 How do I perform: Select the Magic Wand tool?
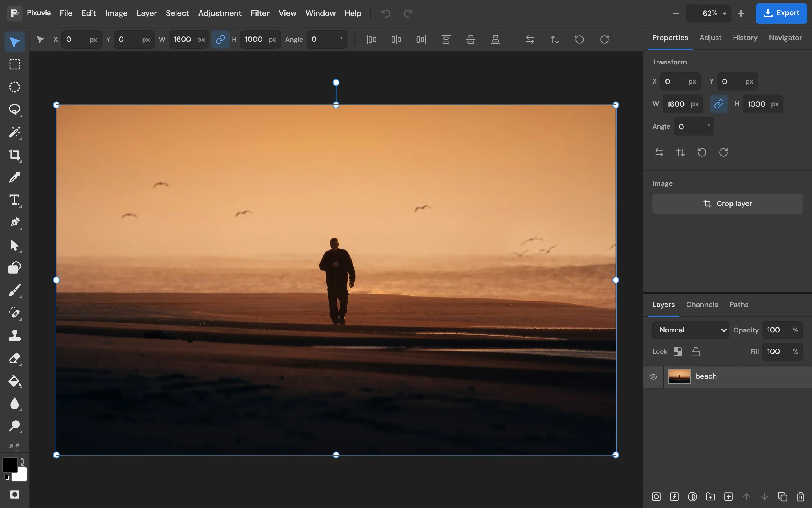pyautogui.click(x=14, y=132)
